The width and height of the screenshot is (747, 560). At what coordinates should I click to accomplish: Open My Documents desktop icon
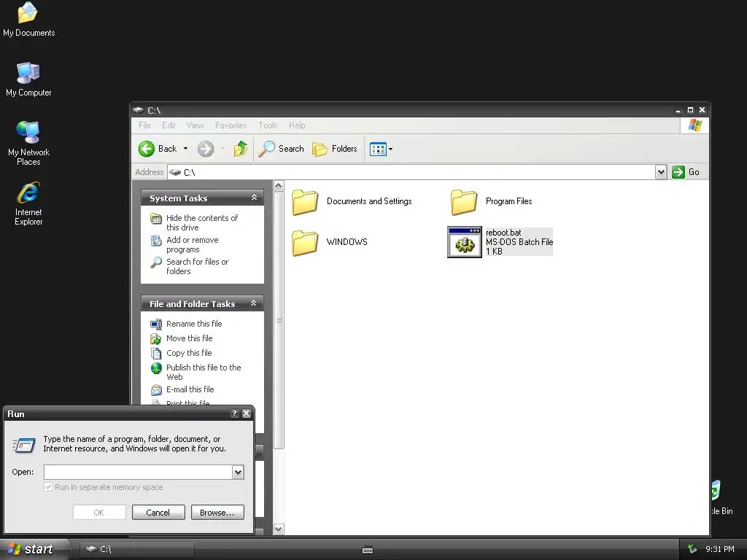click(28, 12)
